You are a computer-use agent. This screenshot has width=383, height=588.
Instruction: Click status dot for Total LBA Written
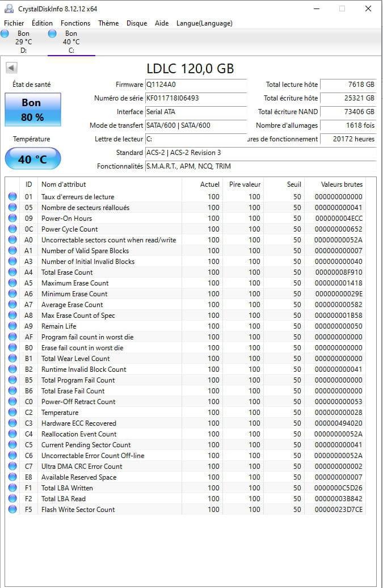point(12,488)
